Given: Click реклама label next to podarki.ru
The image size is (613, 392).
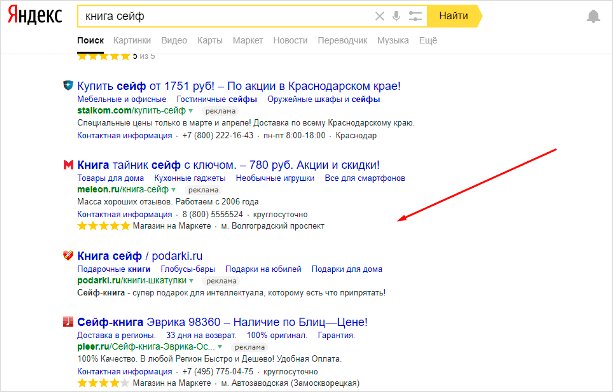Looking at the screenshot, I should click(x=221, y=281).
